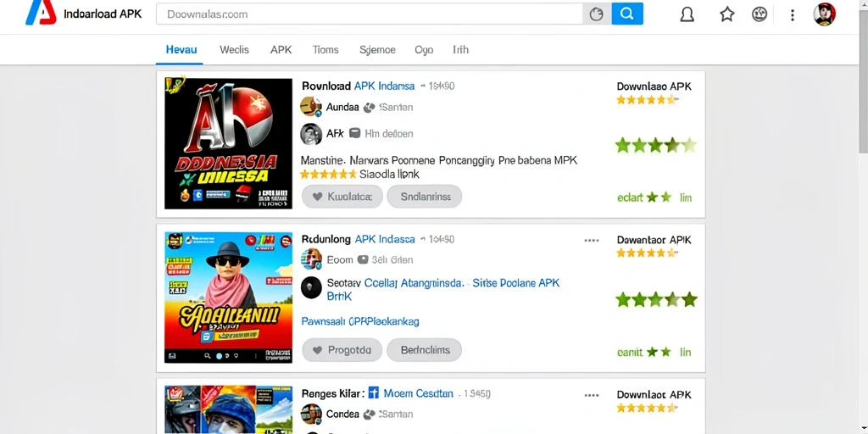Click the Bedncliims button
The image size is (868, 434).
pyautogui.click(x=425, y=350)
